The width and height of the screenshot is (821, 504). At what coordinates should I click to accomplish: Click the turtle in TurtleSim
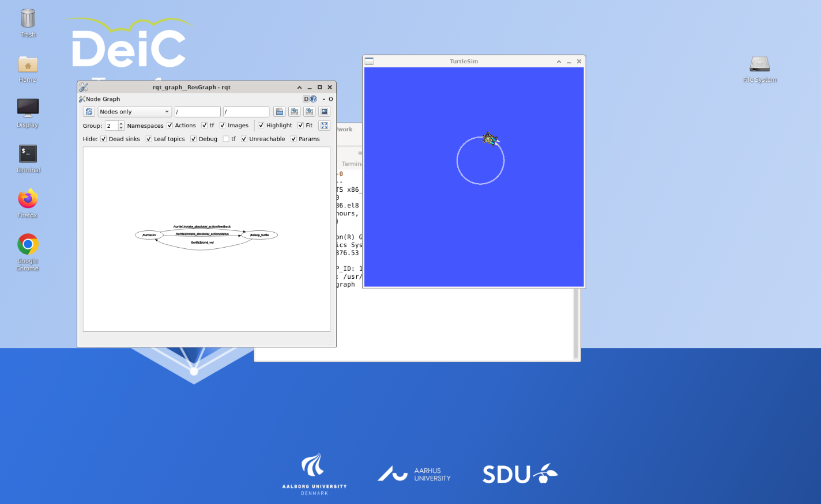(x=491, y=139)
